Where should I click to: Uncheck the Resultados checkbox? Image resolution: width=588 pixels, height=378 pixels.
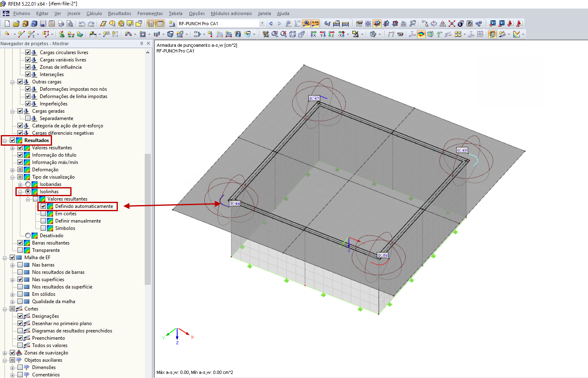pyautogui.click(x=13, y=140)
